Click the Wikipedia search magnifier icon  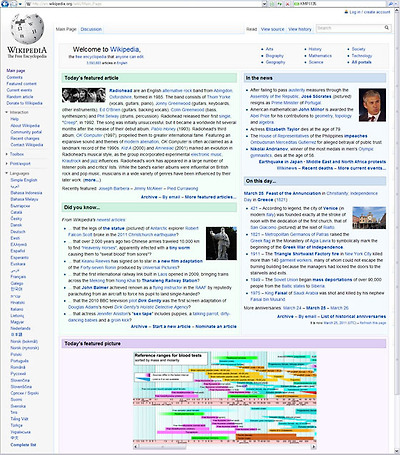coord(387,28)
